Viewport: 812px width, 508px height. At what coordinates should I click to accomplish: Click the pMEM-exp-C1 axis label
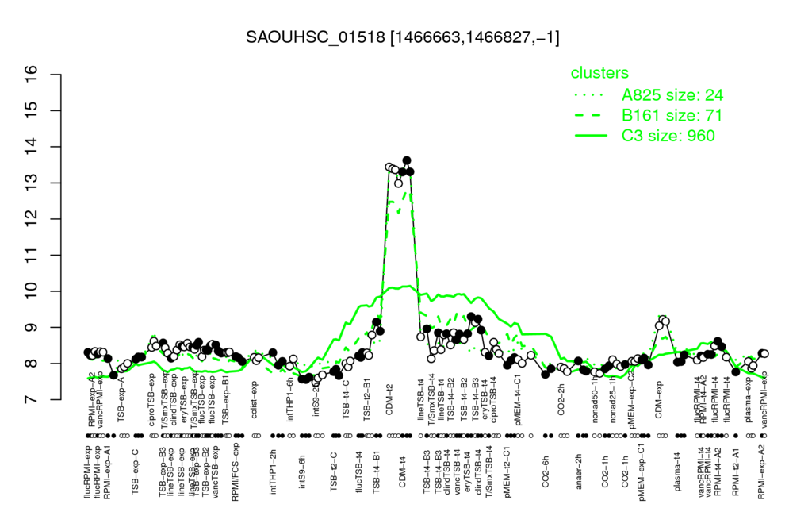[x=642, y=471]
